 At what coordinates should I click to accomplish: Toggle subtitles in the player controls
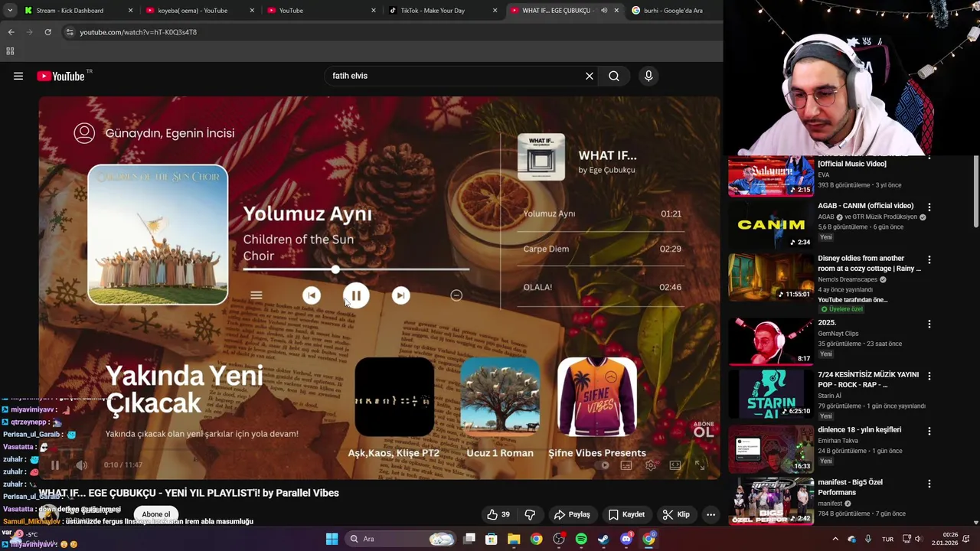[626, 465]
